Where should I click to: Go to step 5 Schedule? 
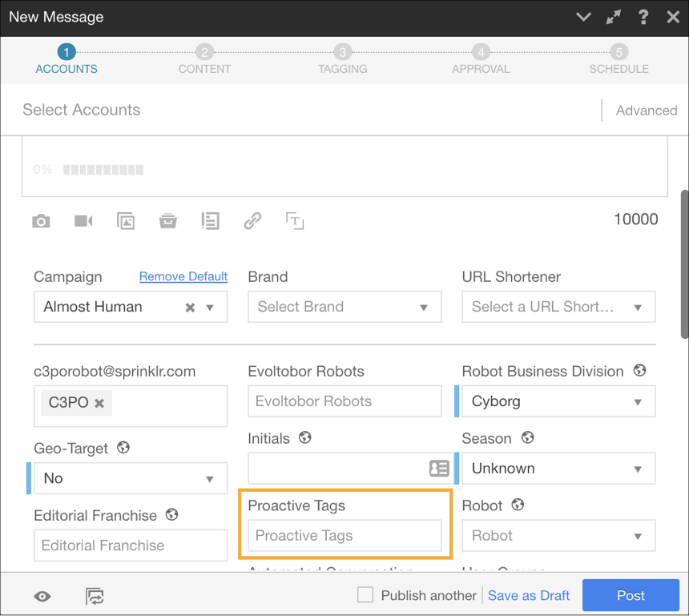point(618,59)
